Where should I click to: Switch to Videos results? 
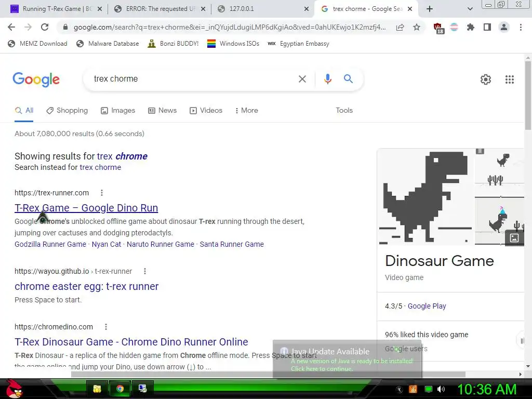(206, 110)
